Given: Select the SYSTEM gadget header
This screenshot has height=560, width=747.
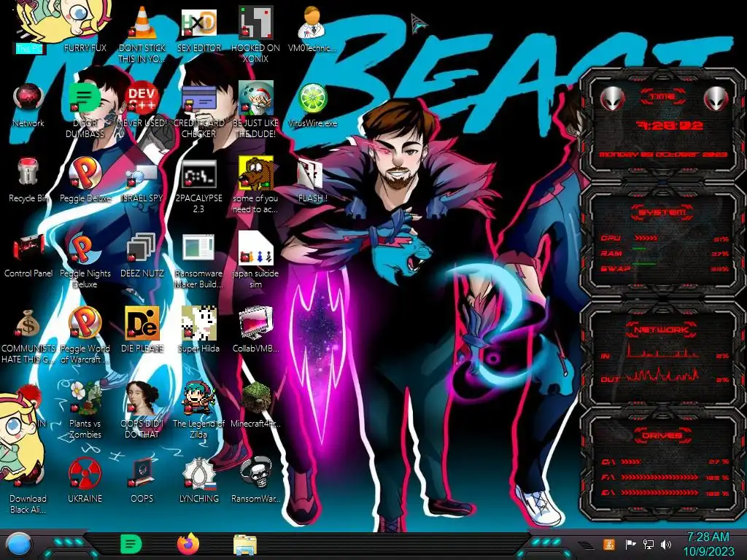Looking at the screenshot, I should click(662, 212).
